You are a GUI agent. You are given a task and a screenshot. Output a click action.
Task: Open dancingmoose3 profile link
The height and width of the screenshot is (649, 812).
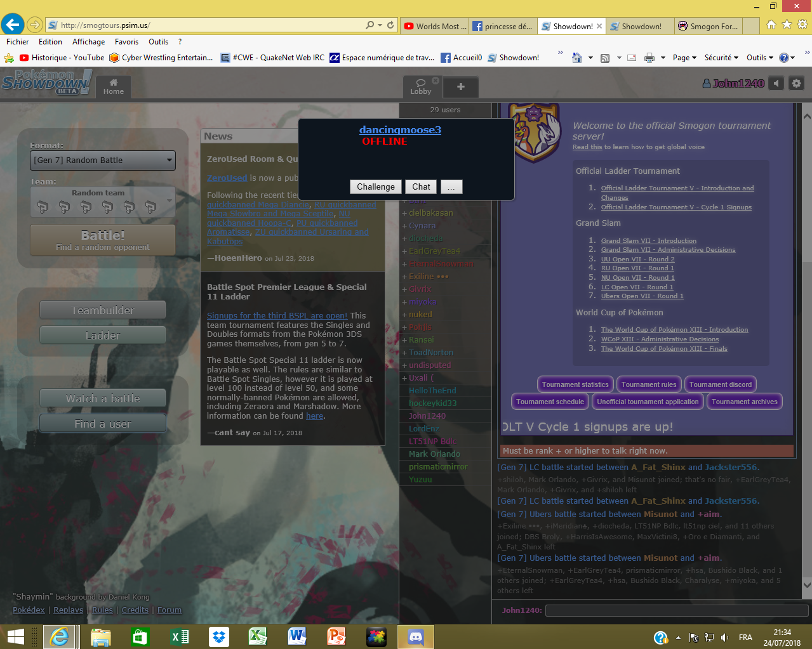pos(400,130)
